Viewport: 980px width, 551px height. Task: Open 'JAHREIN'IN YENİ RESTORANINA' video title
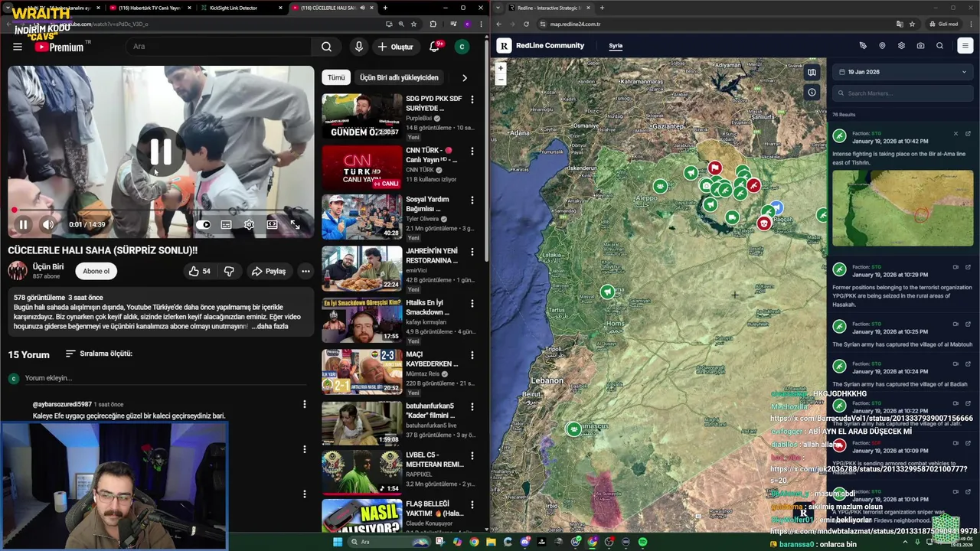pyautogui.click(x=432, y=256)
